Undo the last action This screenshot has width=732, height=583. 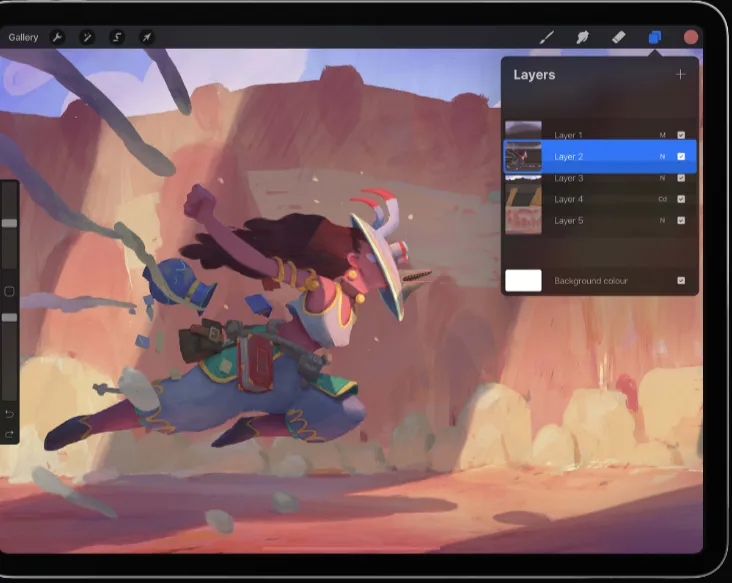[9, 414]
